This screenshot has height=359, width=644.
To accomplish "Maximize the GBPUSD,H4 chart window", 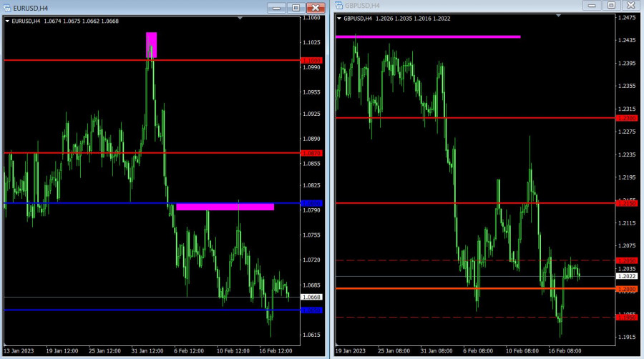I will click(x=610, y=5).
